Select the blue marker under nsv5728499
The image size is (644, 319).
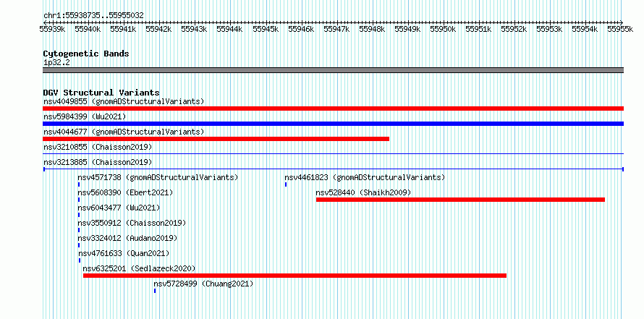[x=155, y=291]
